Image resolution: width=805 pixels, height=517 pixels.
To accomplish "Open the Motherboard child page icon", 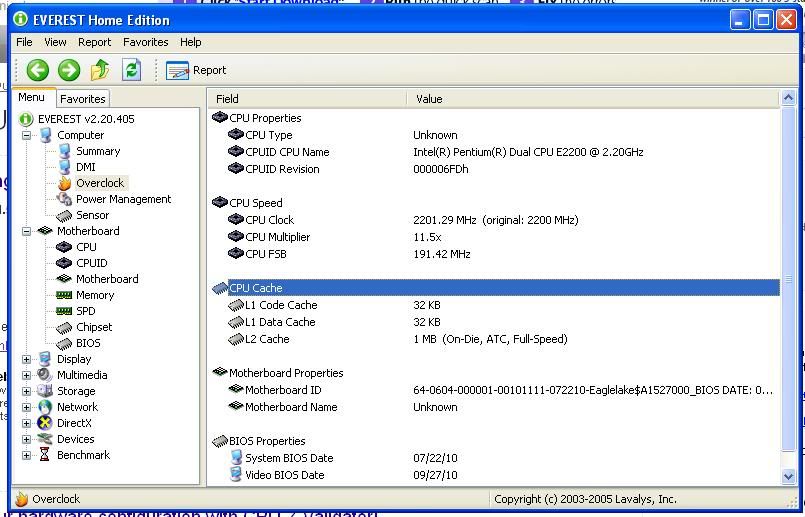I will pyautogui.click(x=64, y=279).
